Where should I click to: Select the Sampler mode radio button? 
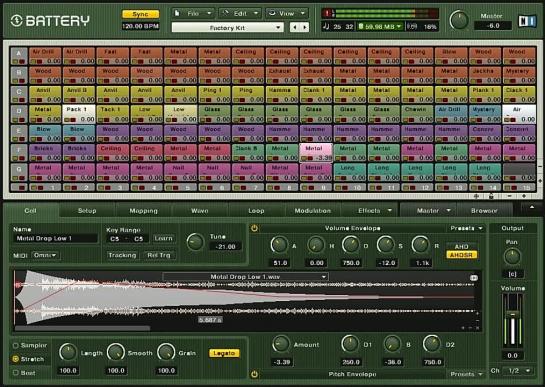click(x=16, y=345)
